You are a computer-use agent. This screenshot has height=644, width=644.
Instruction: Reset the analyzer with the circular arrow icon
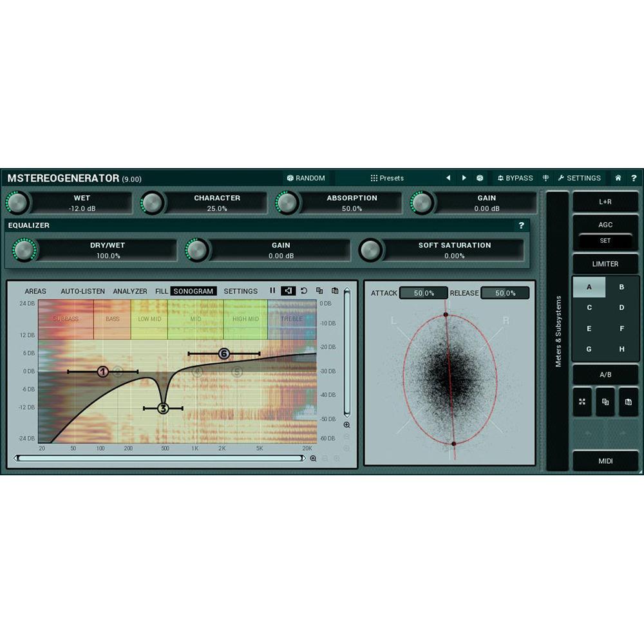tap(303, 291)
